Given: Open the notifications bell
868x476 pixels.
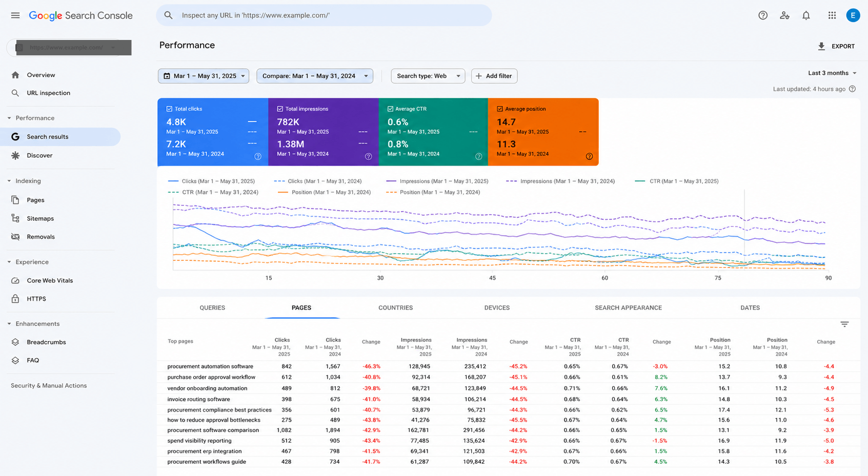Looking at the screenshot, I should tap(806, 15).
